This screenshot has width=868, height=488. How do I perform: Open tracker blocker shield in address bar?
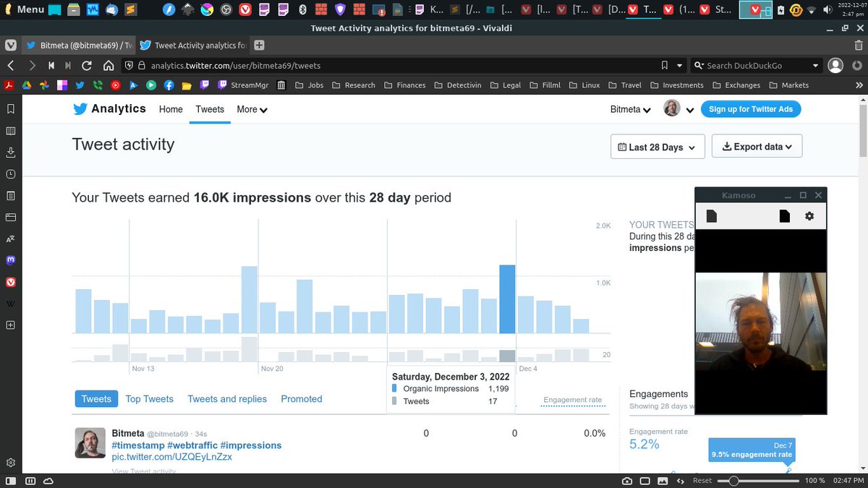129,65
